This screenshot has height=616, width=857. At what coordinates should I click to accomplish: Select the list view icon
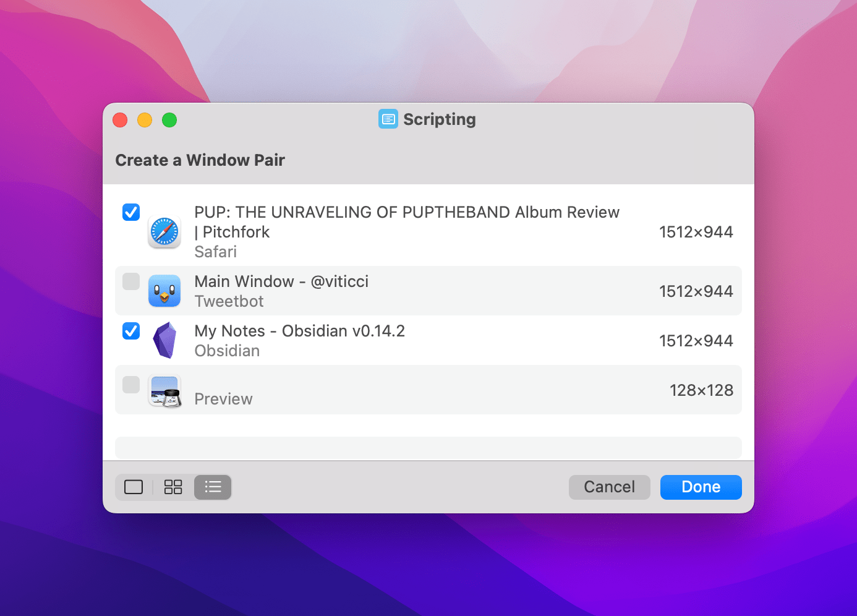click(x=213, y=487)
